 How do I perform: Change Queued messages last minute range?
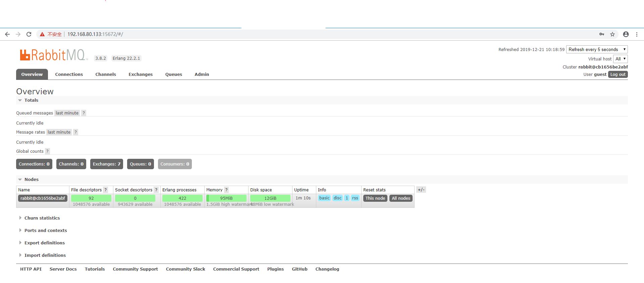67,113
